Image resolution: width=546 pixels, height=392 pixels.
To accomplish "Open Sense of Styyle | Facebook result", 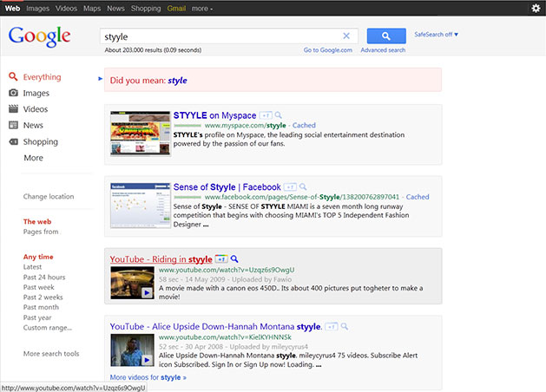I will [x=227, y=187].
